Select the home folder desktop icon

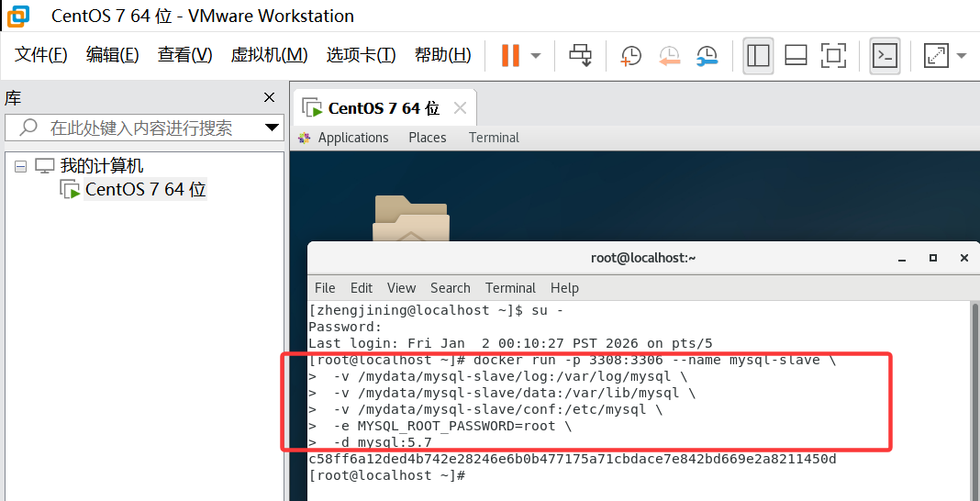tap(410, 218)
